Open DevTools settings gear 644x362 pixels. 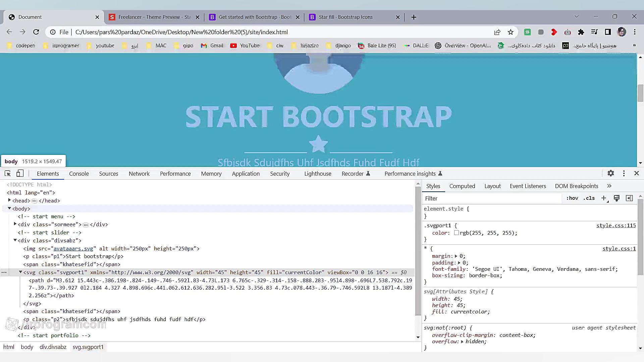click(611, 173)
